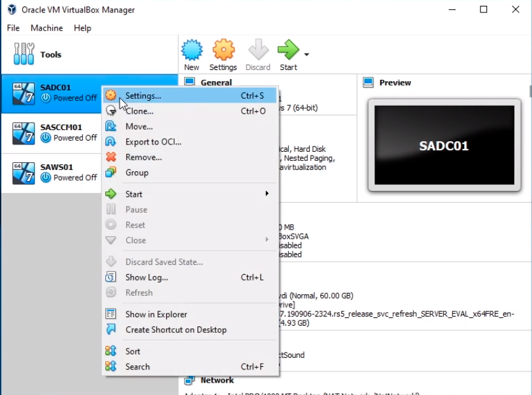Open Settings from the toolbar gear icon
532x395 pixels.
point(223,50)
